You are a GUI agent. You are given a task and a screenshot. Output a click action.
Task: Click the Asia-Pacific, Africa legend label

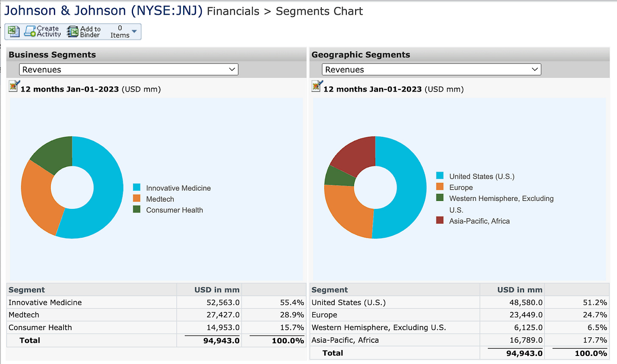tap(479, 221)
